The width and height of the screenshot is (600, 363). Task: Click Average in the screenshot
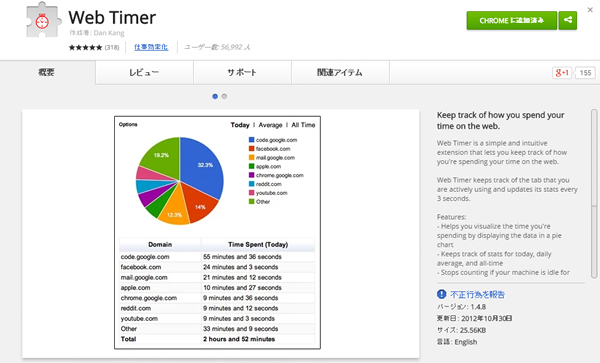coord(270,125)
